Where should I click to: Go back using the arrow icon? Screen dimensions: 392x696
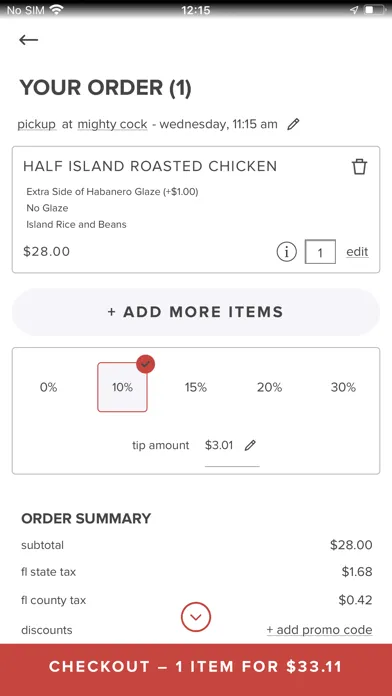pyautogui.click(x=28, y=40)
